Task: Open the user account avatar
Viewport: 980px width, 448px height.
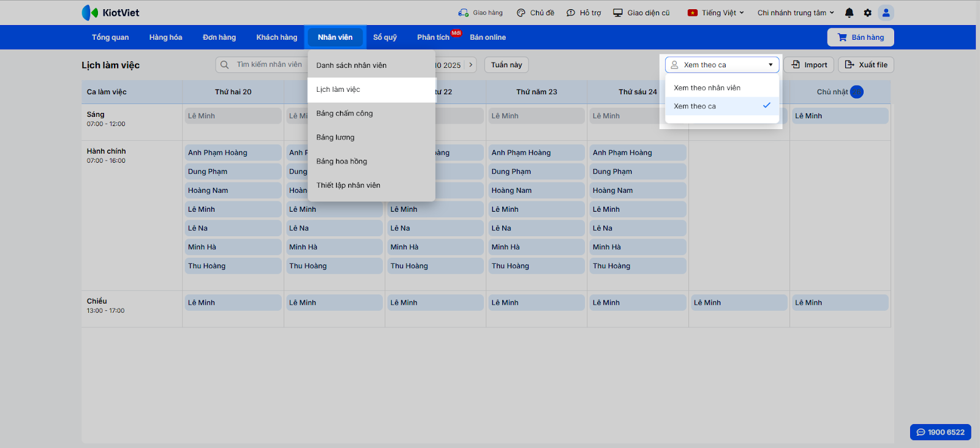Action: 886,13
